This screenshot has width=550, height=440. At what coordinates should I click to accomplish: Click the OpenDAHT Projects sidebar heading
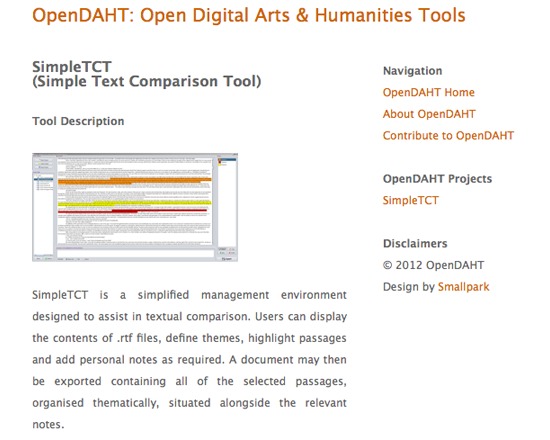437,179
